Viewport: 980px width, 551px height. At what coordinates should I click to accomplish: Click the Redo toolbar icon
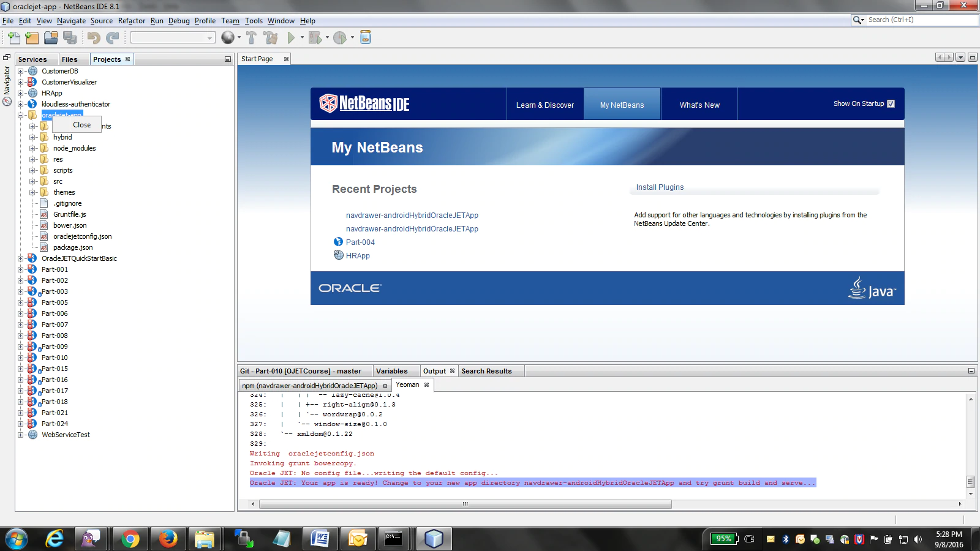(x=112, y=38)
